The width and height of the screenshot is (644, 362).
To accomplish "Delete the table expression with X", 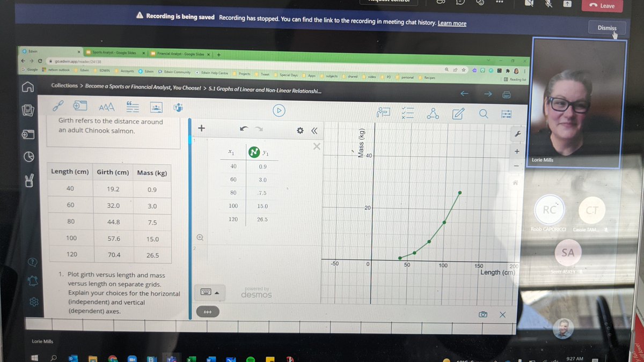I will tap(317, 146).
